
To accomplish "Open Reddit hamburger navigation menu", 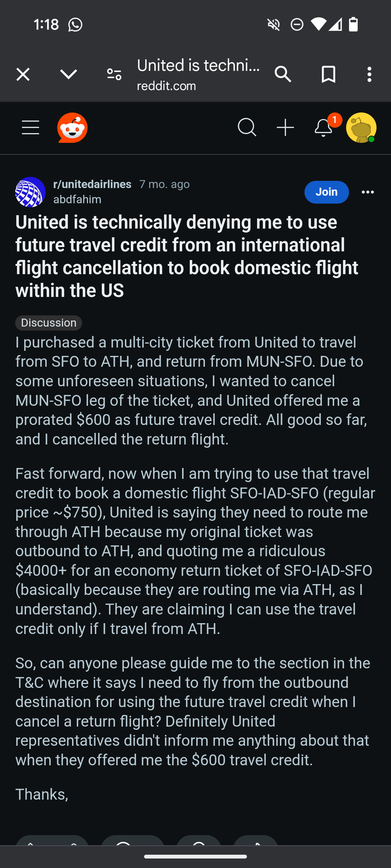I will click(30, 128).
